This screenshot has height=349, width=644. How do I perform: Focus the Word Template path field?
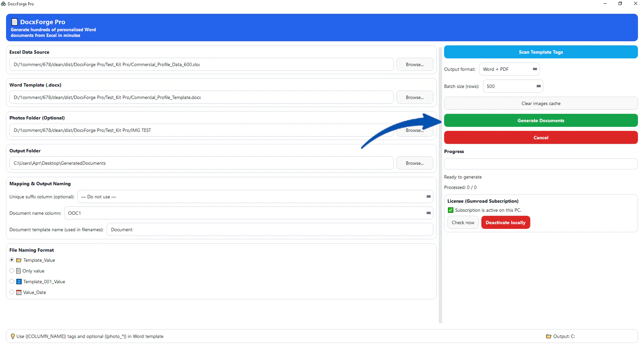pyautogui.click(x=201, y=97)
